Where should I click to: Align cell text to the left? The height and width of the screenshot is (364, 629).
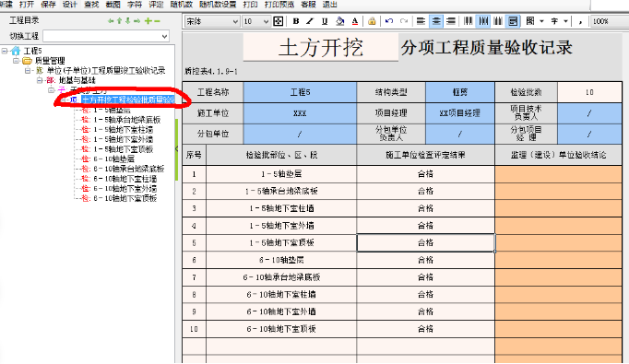421,21
